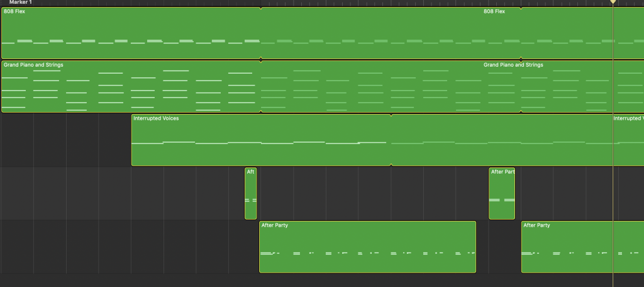644x287 pixels.
Task: Click empty space between After Party regions
Action: (498, 247)
